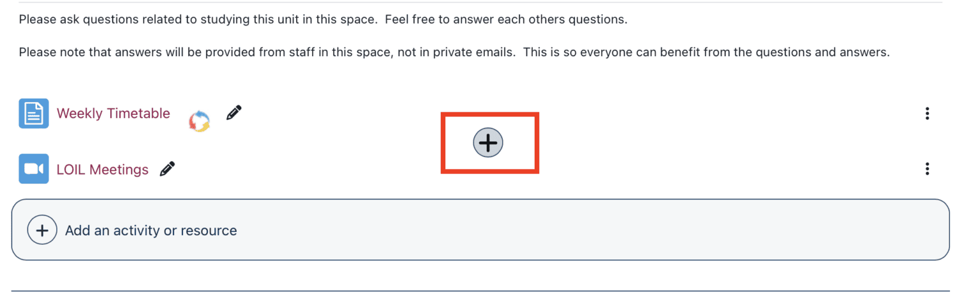
Task: Edit the Weekly Timetable title with the pencil
Action: pos(234,113)
